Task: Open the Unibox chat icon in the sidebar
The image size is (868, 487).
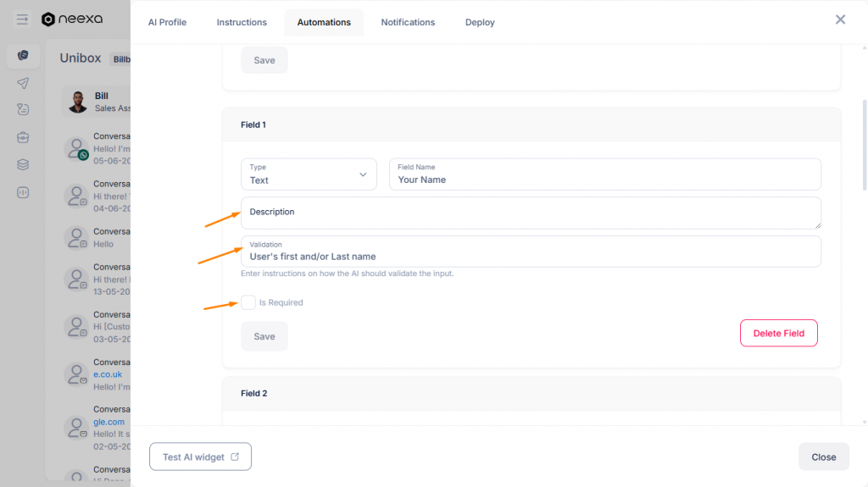Action: tap(23, 56)
